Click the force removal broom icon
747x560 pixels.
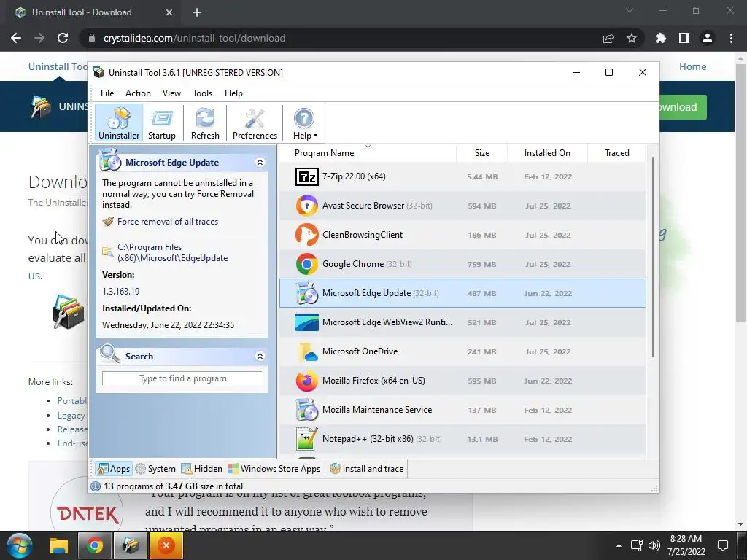[x=108, y=222]
